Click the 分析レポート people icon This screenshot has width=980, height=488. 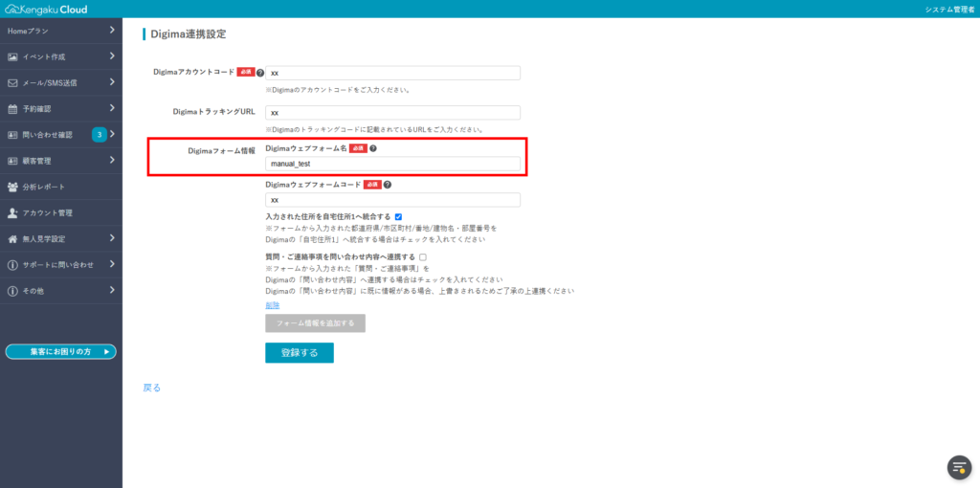coord(12,187)
